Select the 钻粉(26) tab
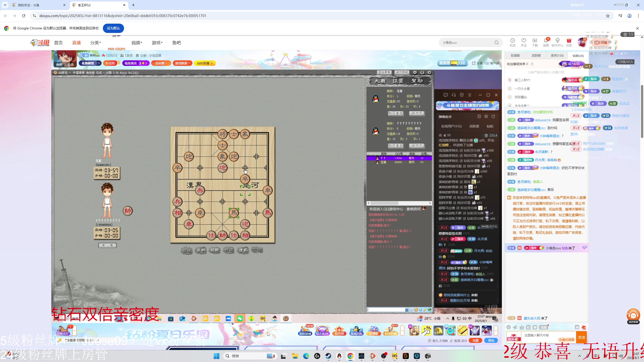This screenshot has width=644, height=362. coord(578,56)
